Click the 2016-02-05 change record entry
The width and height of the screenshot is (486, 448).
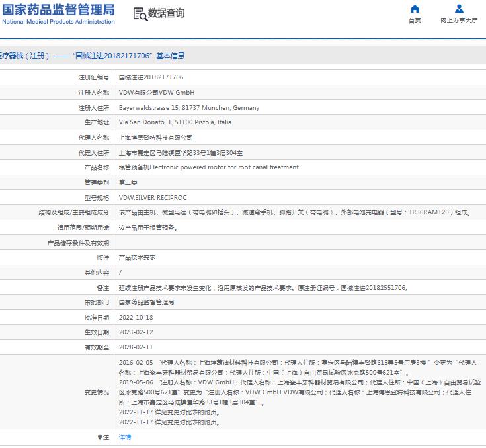(298, 367)
